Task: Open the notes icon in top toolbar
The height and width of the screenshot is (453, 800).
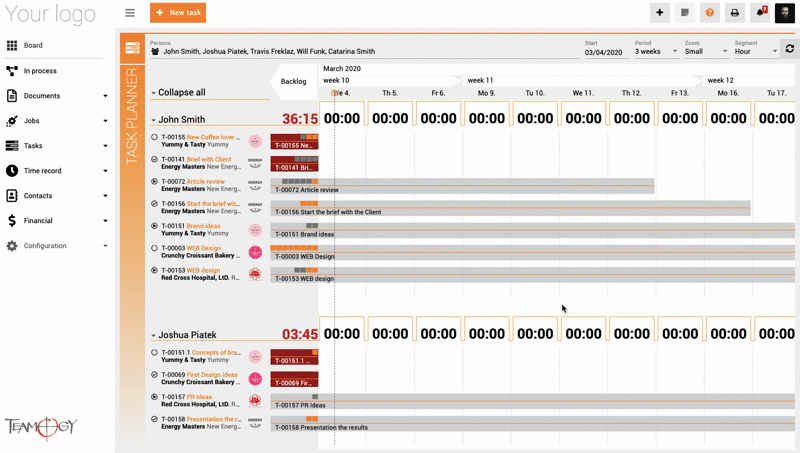Action: [685, 13]
